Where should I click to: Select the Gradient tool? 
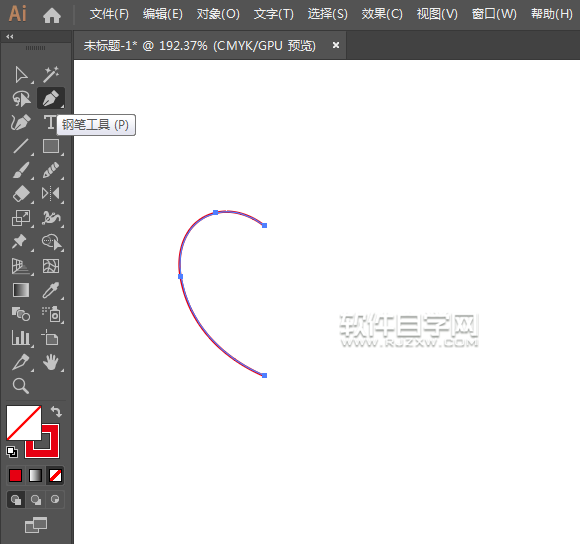pyautogui.click(x=21, y=290)
